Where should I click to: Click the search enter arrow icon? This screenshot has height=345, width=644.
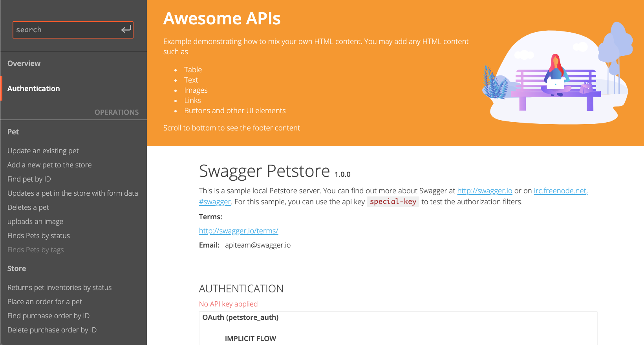coord(126,29)
